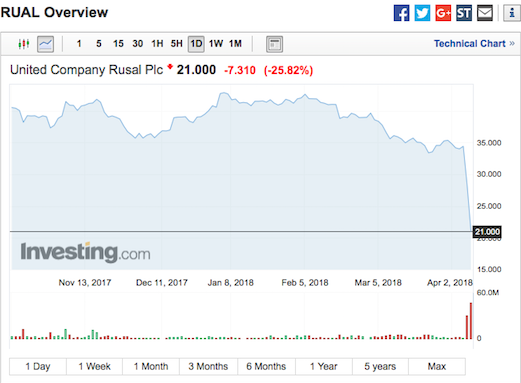Click the -7.310 price change
The width and height of the screenshot is (521, 383).
pos(240,70)
